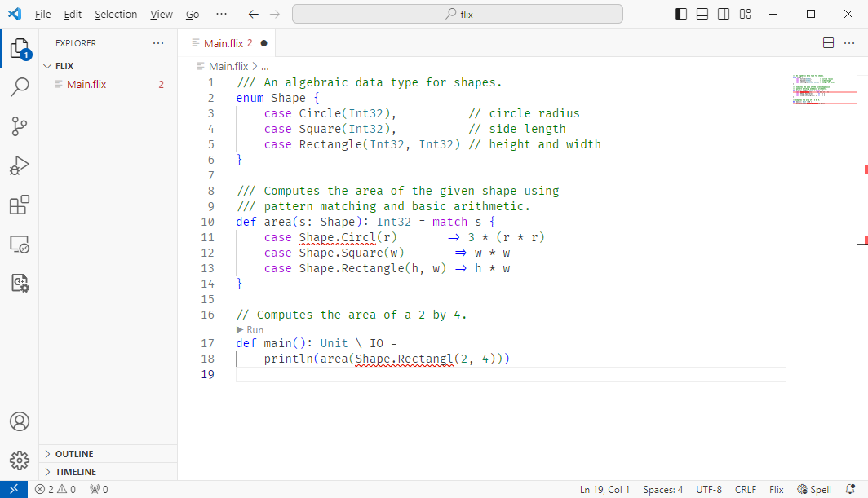Click the errors and warnings status indicator

click(55, 490)
